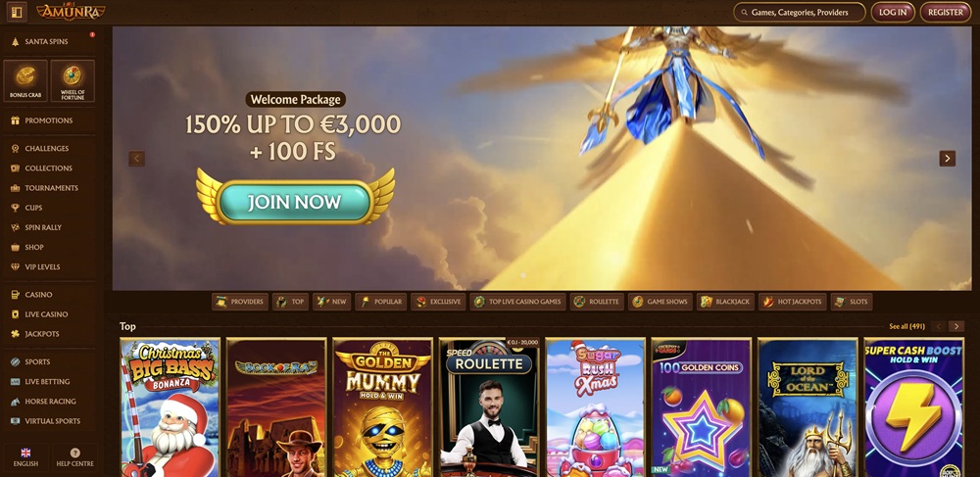Focus the Games, Categories, Providers search field
980x477 pixels.
pyautogui.click(x=800, y=12)
